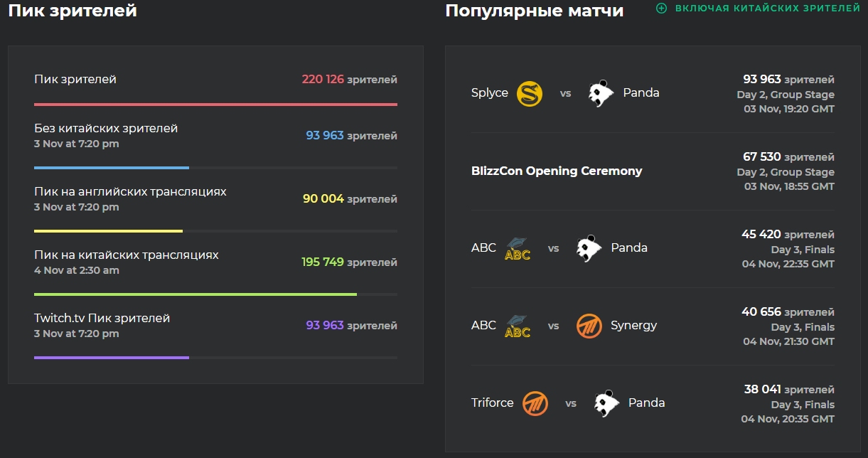Click the green Chinese streams peak bar
868x458 pixels.
click(195, 294)
